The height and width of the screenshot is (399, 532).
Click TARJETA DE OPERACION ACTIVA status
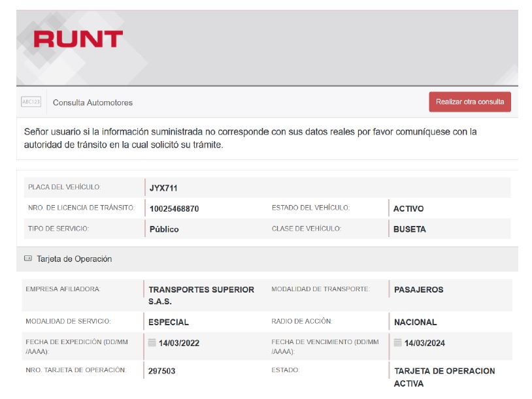coord(444,377)
